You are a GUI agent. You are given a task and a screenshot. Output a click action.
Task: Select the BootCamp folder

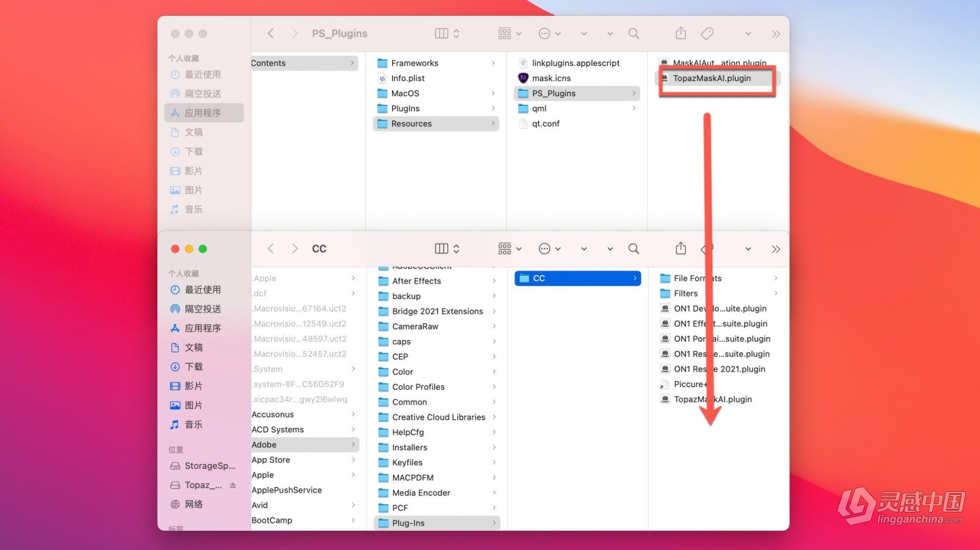click(x=305, y=520)
